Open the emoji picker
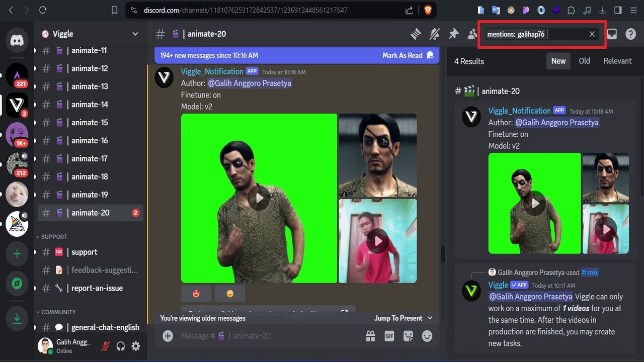Screen dimensions: 644x362 (427, 336)
